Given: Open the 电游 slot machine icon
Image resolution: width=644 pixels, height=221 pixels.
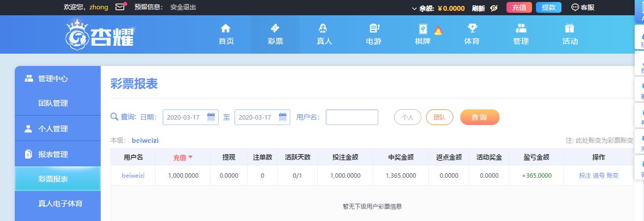Looking at the screenshot, I should pyautogui.click(x=374, y=28).
